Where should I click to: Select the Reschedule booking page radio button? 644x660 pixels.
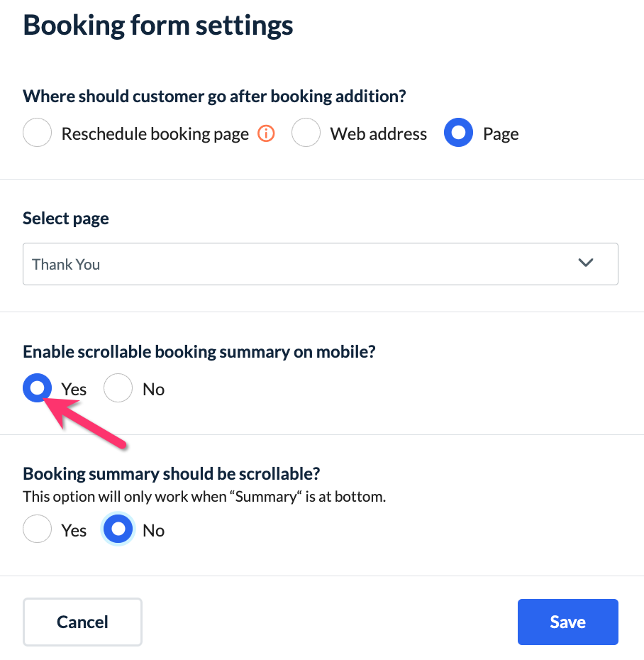tap(38, 133)
